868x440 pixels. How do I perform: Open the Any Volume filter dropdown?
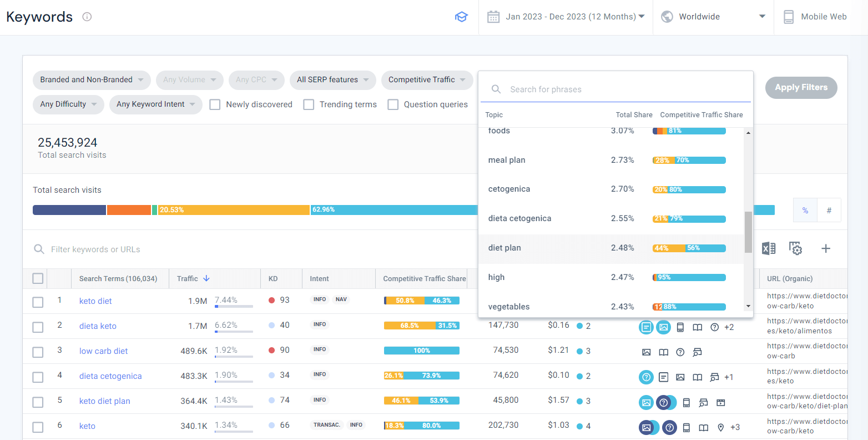click(x=190, y=80)
